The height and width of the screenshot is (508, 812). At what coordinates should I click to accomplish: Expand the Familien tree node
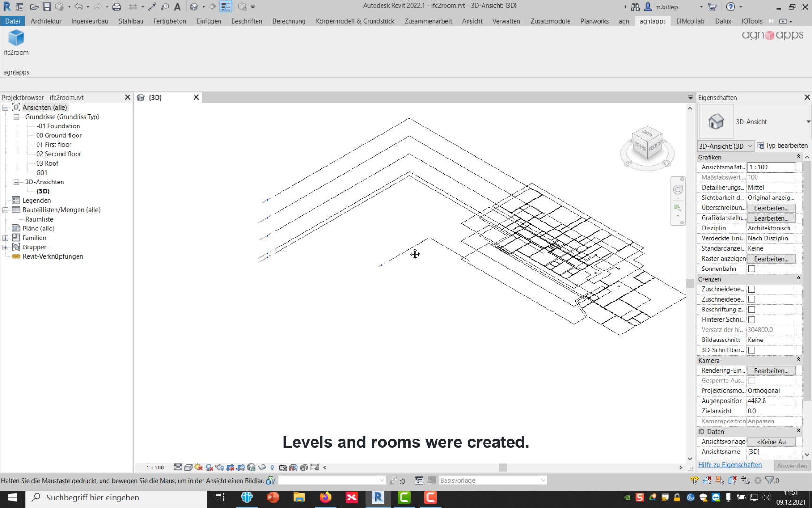pyautogui.click(x=5, y=238)
